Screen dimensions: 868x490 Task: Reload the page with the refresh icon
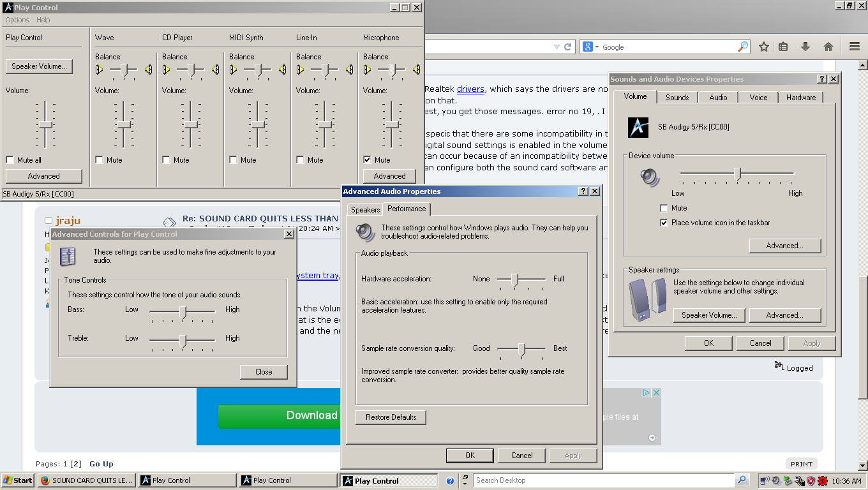pos(568,47)
